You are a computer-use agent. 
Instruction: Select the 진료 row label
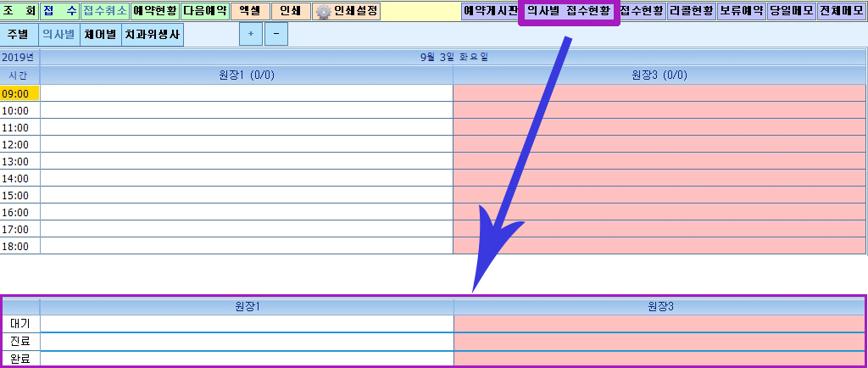tap(20, 342)
